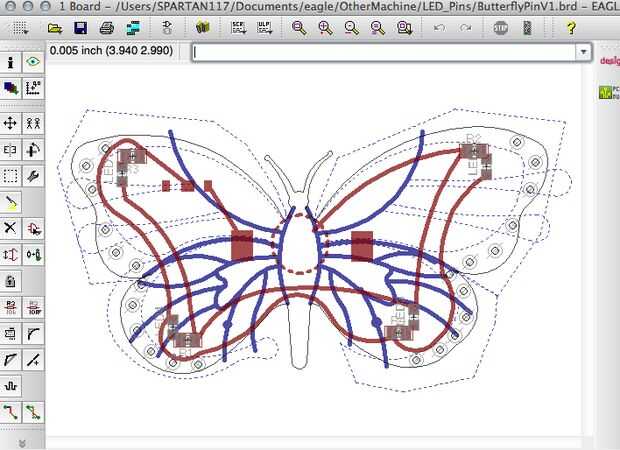Image resolution: width=620 pixels, height=450 pixels.
Task: Select the Name tool
Action: (x=11, y=307)
